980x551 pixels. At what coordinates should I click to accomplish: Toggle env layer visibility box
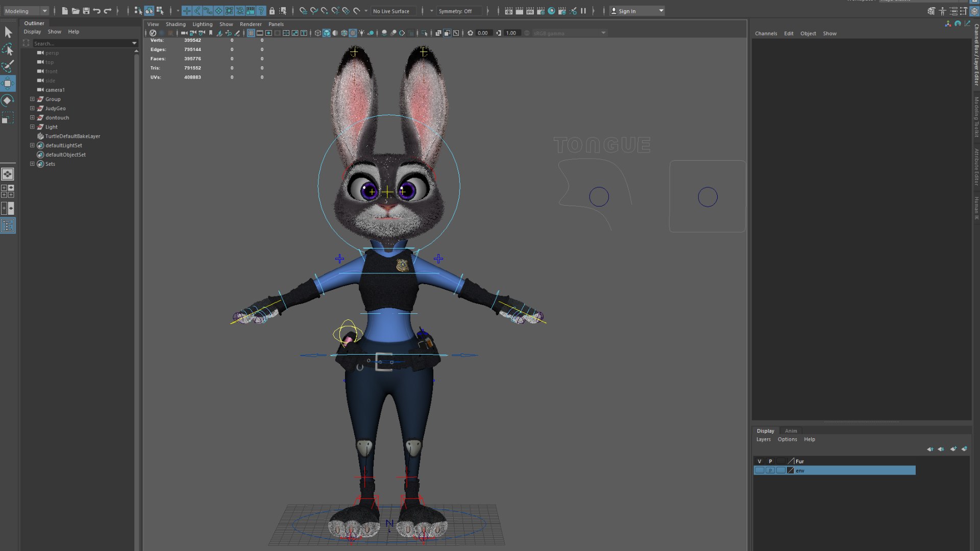click(759, 470)
